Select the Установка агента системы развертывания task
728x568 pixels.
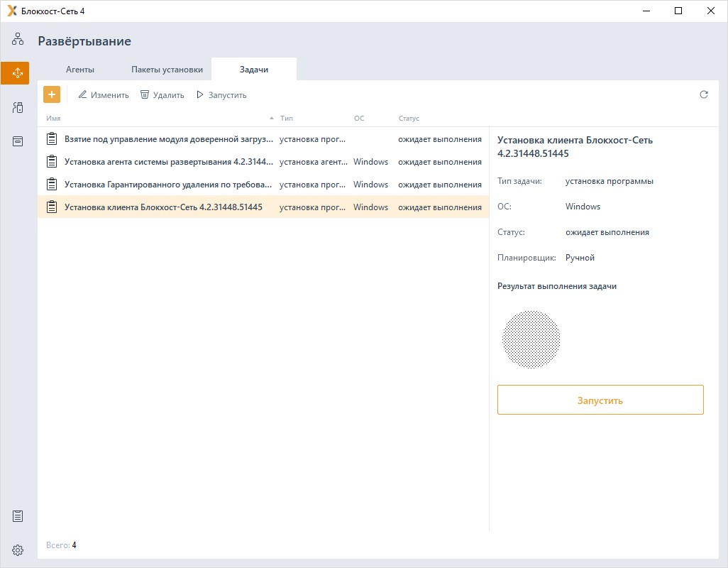169,162
